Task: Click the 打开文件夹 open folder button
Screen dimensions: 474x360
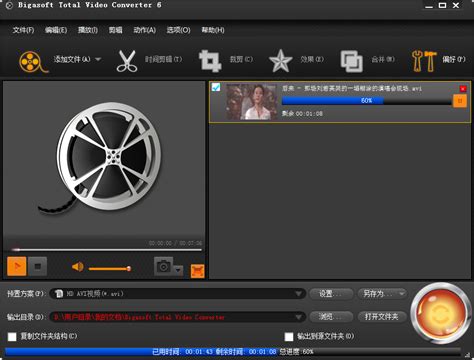Action: (382, 317)
